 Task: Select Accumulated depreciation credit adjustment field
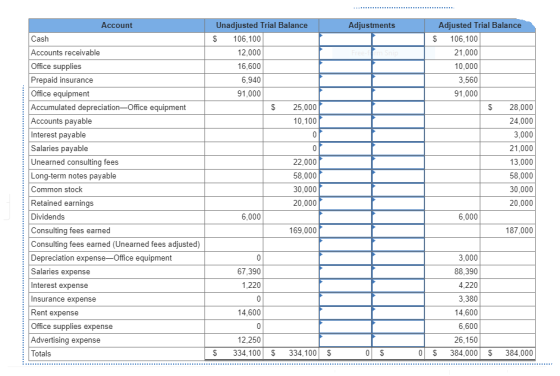coord(398,107)
